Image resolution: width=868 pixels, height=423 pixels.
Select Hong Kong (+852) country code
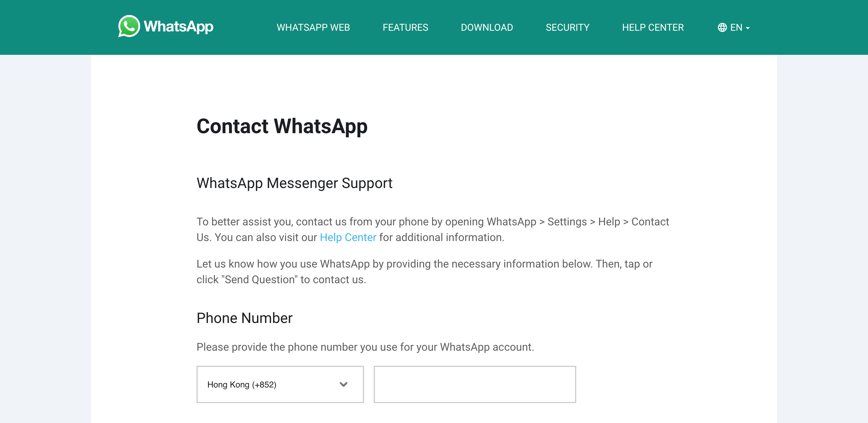(x=280, y=384)
